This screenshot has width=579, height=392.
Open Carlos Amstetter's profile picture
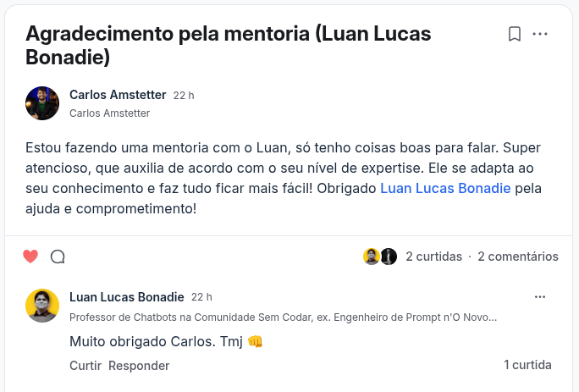click(42, 103)
